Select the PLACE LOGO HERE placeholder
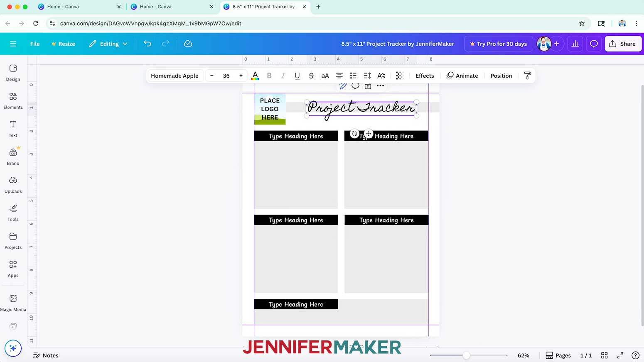This screenshot has width=644, height=362. [x=270, y=109]
